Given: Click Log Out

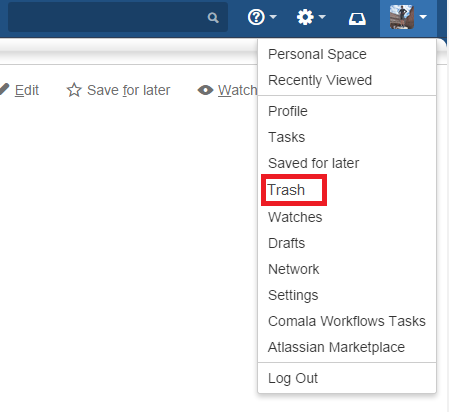Looking at the screenshot, I should click(x=347, y=378).
